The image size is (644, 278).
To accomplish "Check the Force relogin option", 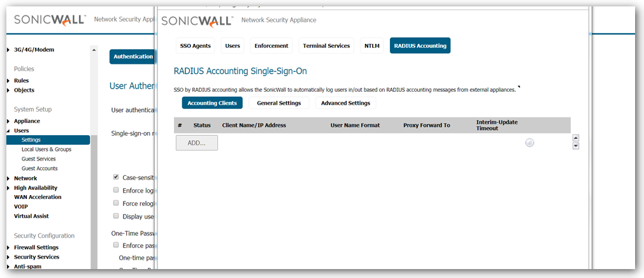I will [116, 203].
